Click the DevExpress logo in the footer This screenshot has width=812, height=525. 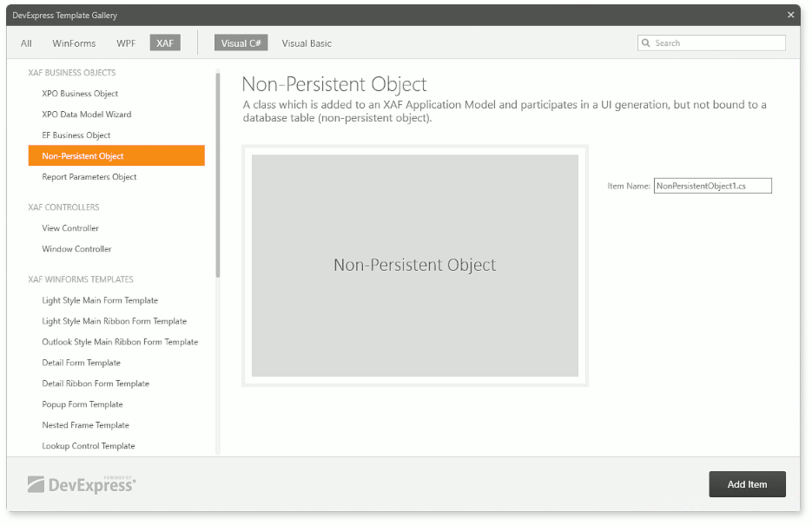[x=79, y=484]
